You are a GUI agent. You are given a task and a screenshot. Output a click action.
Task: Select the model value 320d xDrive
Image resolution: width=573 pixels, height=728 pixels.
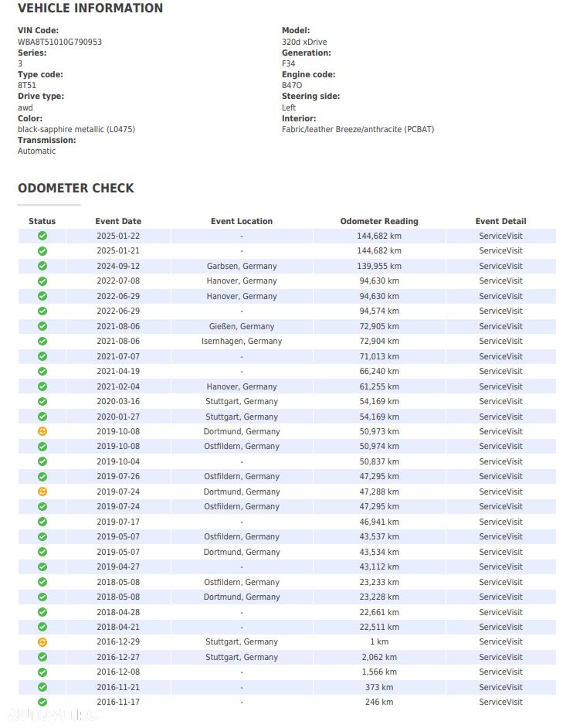click(x=304, y=42)
